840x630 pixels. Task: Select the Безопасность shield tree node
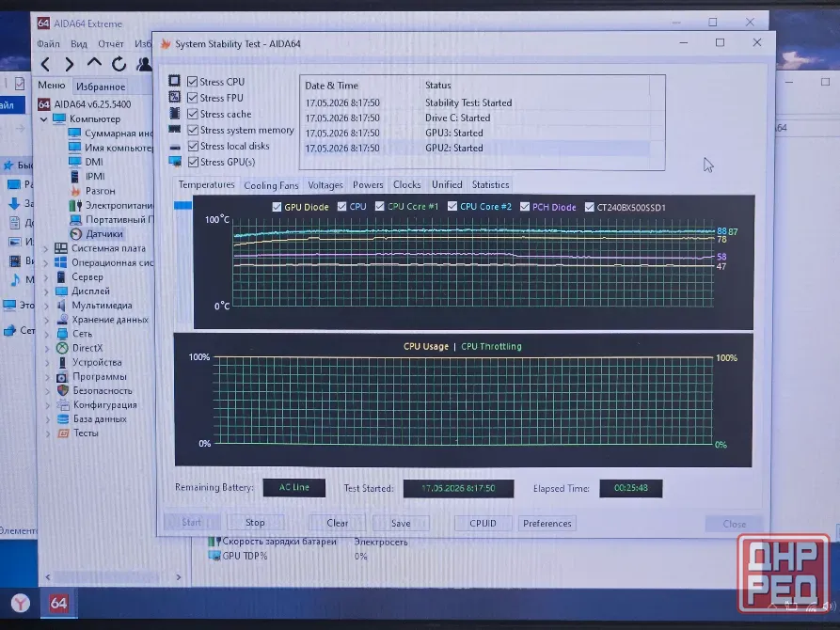pos(102,390)
